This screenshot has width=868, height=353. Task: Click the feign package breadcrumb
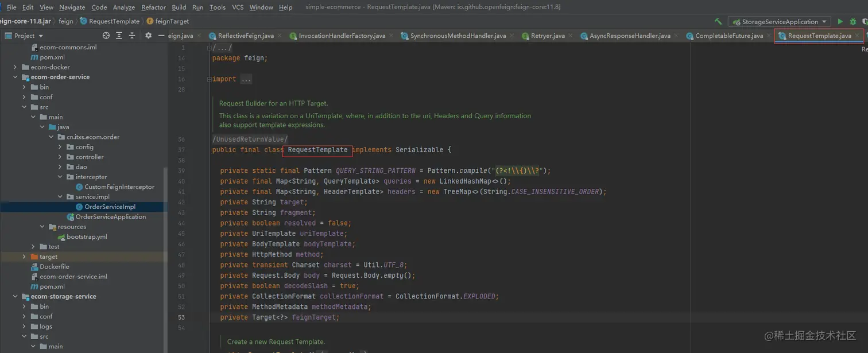[x=66, y=21]
